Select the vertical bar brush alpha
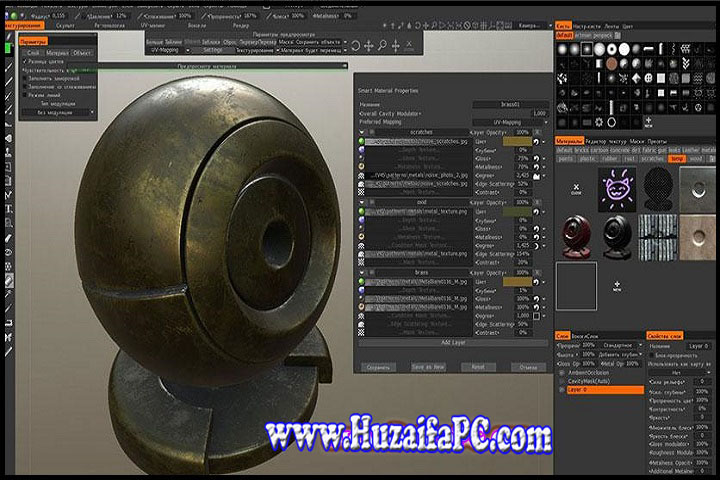 coord(612,108)
